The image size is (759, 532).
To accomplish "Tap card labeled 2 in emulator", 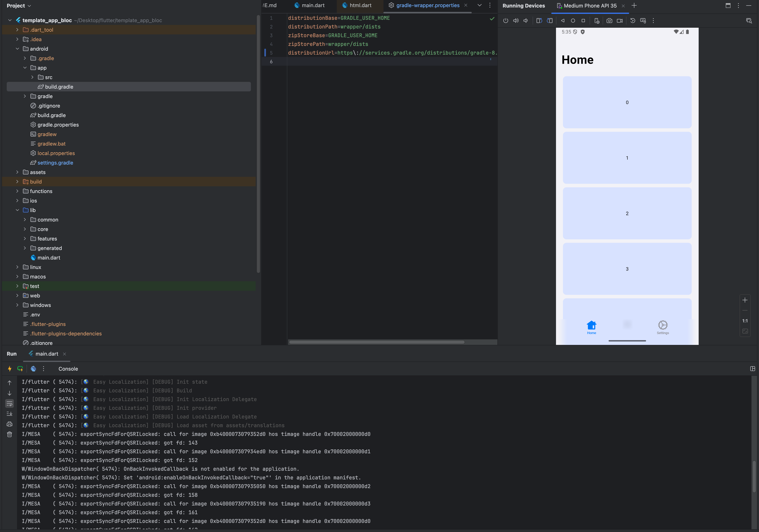I will tap(627, 213).
